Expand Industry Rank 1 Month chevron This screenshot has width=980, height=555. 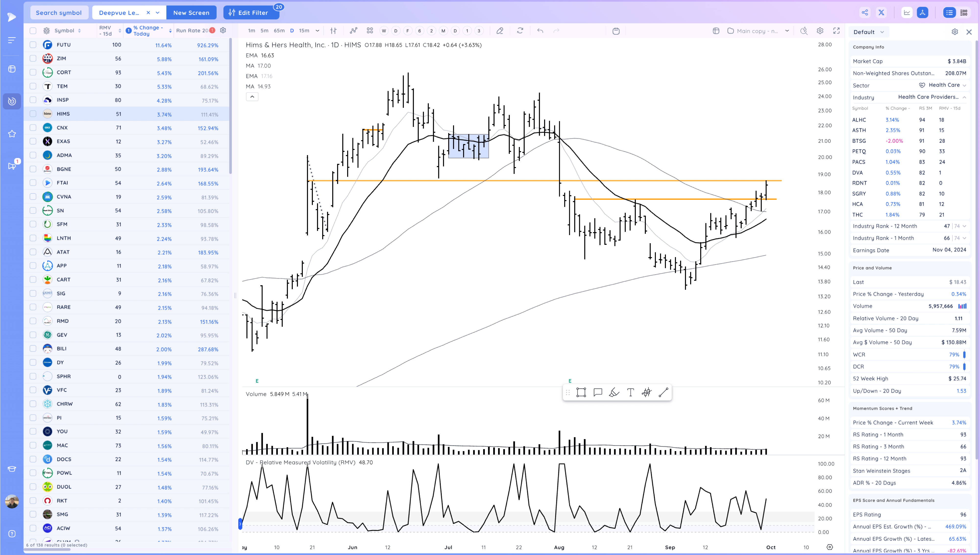tap(964, 238)
